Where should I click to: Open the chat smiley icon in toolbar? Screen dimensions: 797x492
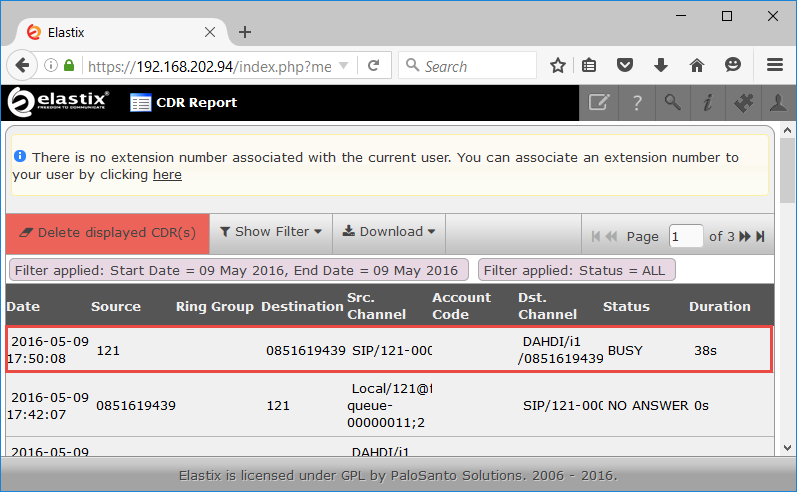[732, 65]
